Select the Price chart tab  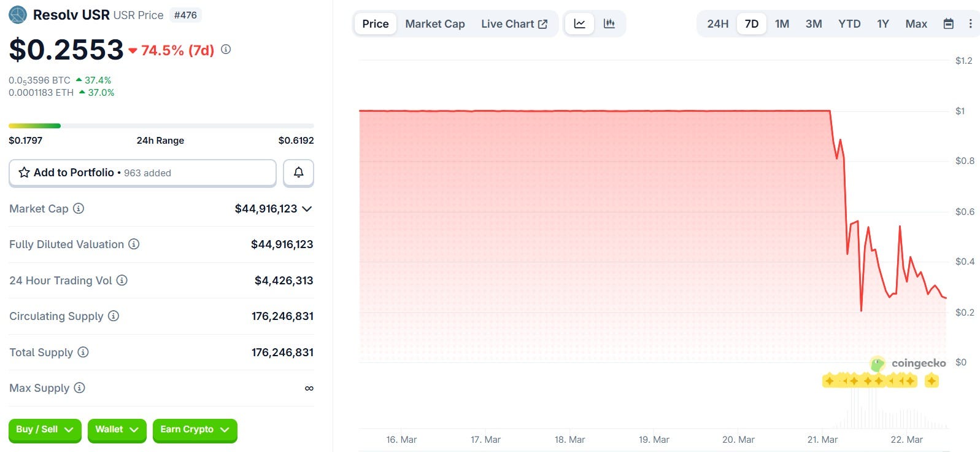point(376,23)
